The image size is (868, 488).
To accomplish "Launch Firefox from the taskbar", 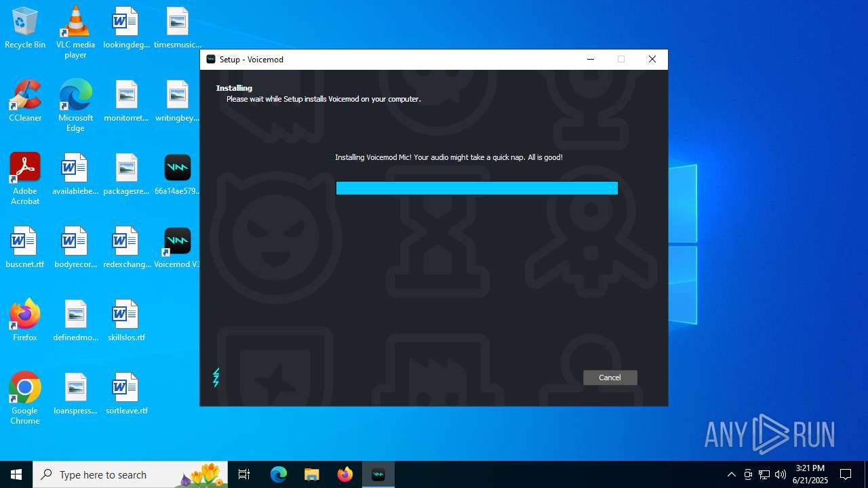I will point(345,474).
